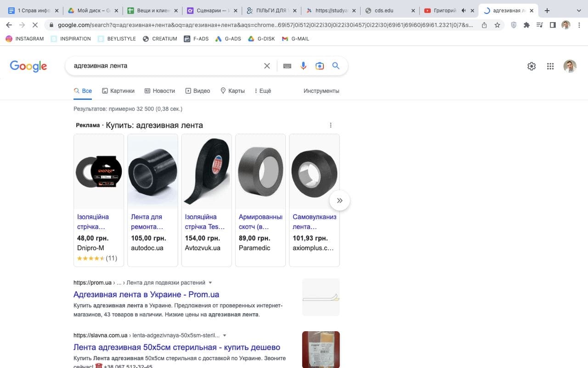The width and height of the screenshot is (588, 368).
Task: Open the Google account avatar on the page
Action: pyautogui.click(x=570, y=66)
